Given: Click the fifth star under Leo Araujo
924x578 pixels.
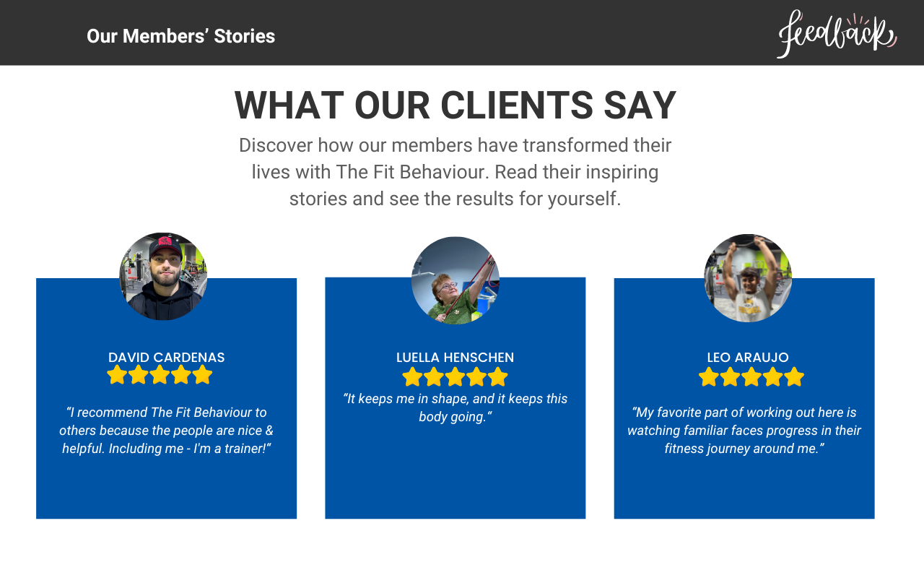Looking at the screenshot, I should 793,377.
